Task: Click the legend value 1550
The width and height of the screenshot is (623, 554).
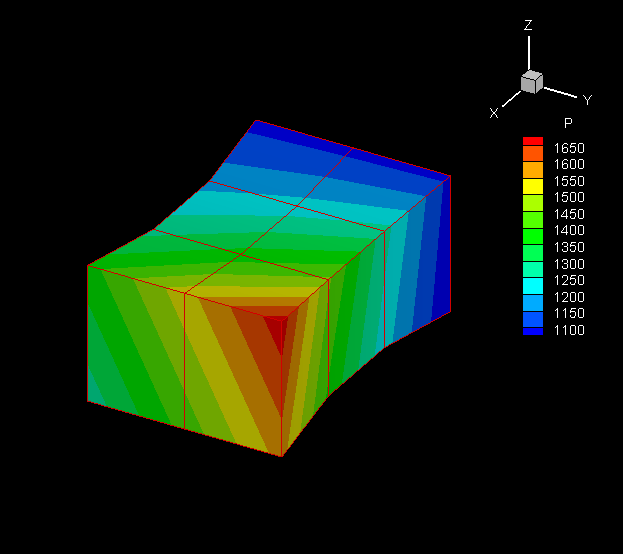Action: point(569,182)
